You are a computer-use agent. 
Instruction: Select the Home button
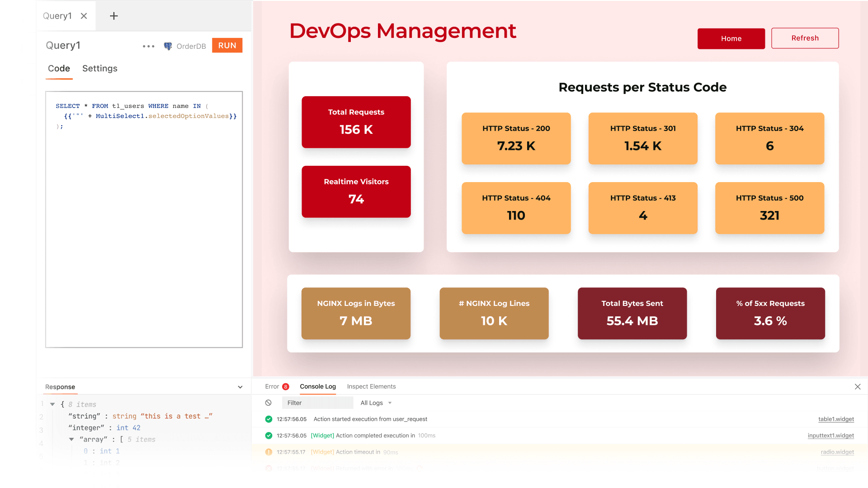click(731, 38)
